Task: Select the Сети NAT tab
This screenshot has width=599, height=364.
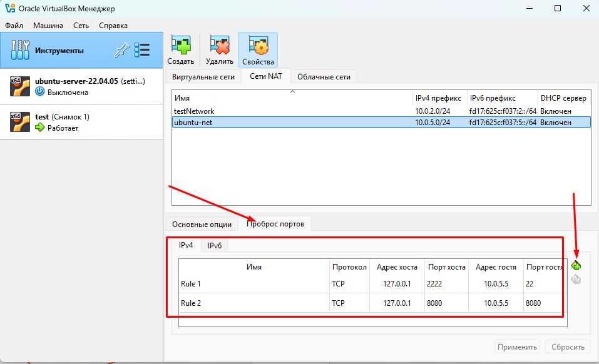Action: pyautogui.click(x=266, y=76)
